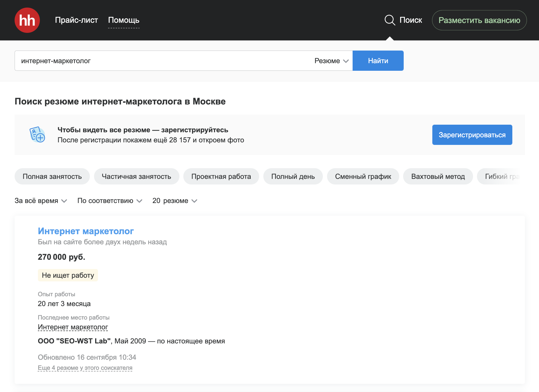Image resolution: width=539 pixels, height=392 pixels.
Task: Click the Не ищет работу status badge
Action: click(x=68, y=275)
